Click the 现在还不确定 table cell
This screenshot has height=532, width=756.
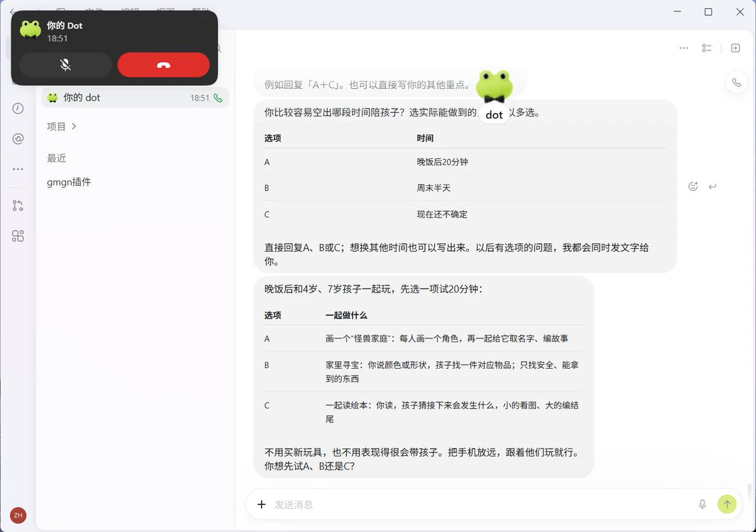coord(442,214)
